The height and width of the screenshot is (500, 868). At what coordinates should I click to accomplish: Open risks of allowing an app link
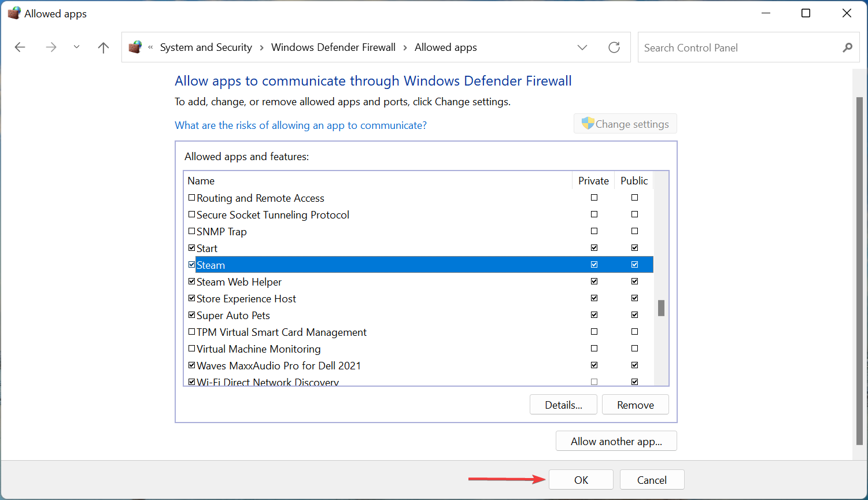301,125
